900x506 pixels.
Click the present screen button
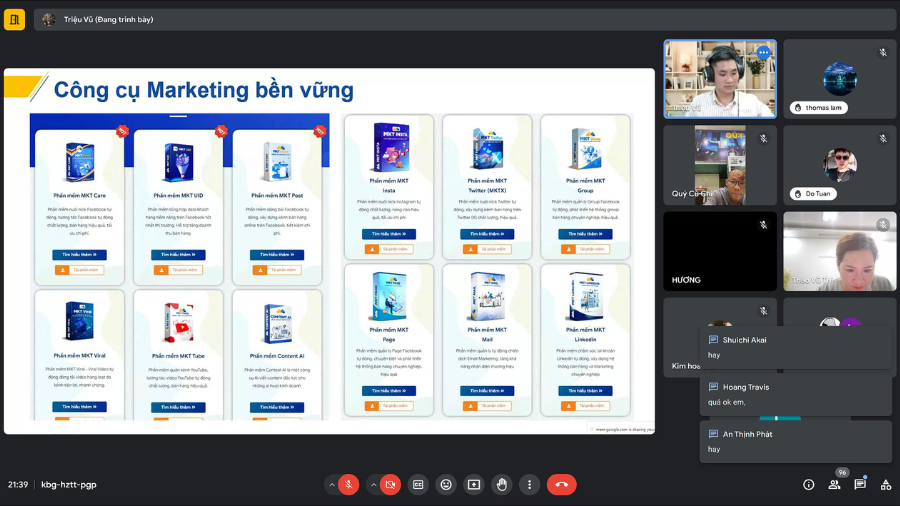474,485
